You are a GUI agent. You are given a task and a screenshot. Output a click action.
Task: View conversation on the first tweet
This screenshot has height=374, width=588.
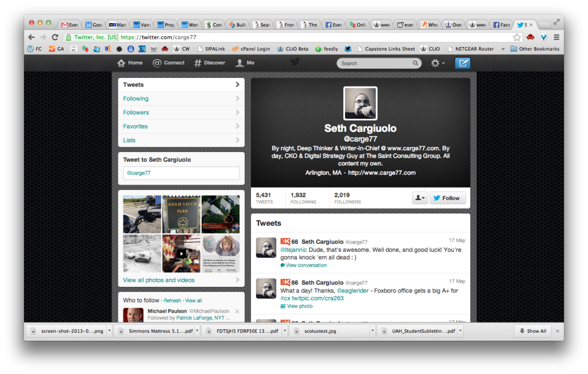click(304, 266)
